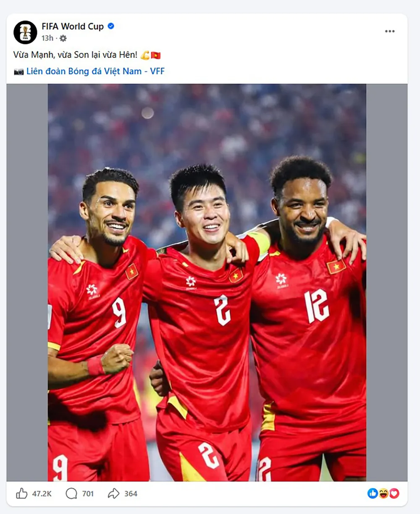The image size is (420, 514).
Task: Open the three-dot post options menu
Action: [x=390, y=31]
